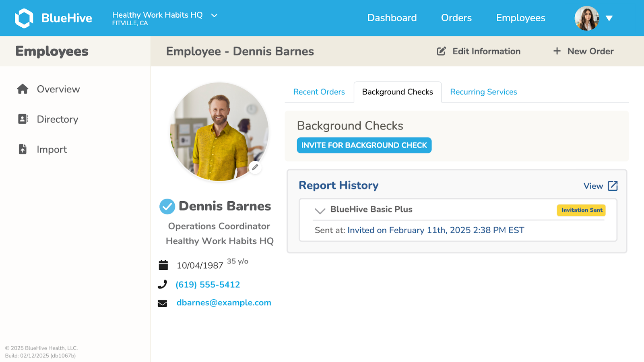Image resolution: width=644 pixels, height=362 pixels.
Task: Click the New Order button label
Action: pyautogui.click(x=590, y=51)
